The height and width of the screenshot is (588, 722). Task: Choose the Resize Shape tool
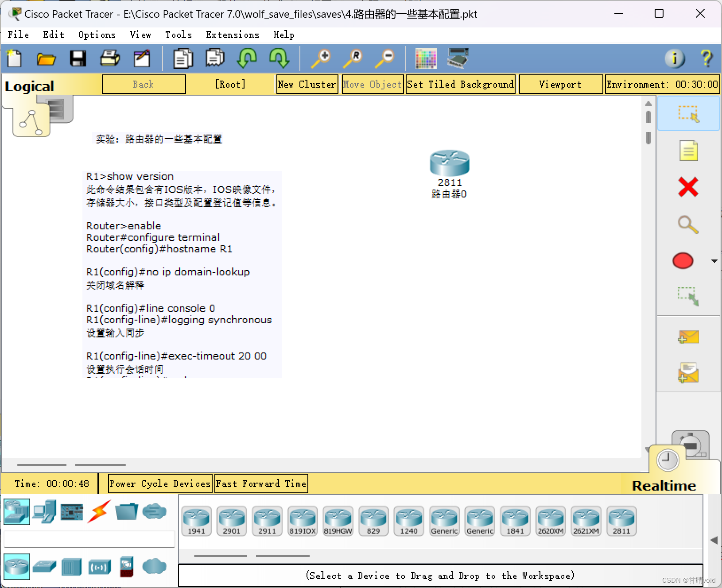(688, 296)
